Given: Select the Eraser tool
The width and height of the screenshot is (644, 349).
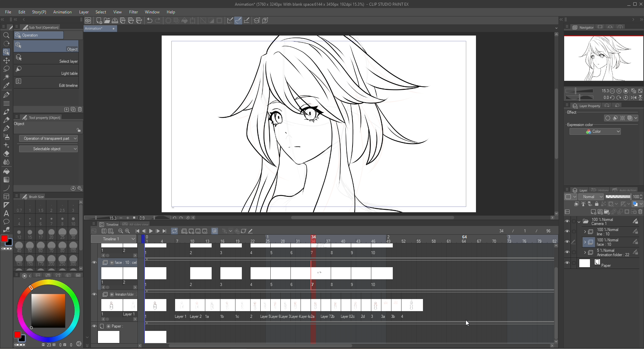Looking at the screenshot, I should [6, 154].
